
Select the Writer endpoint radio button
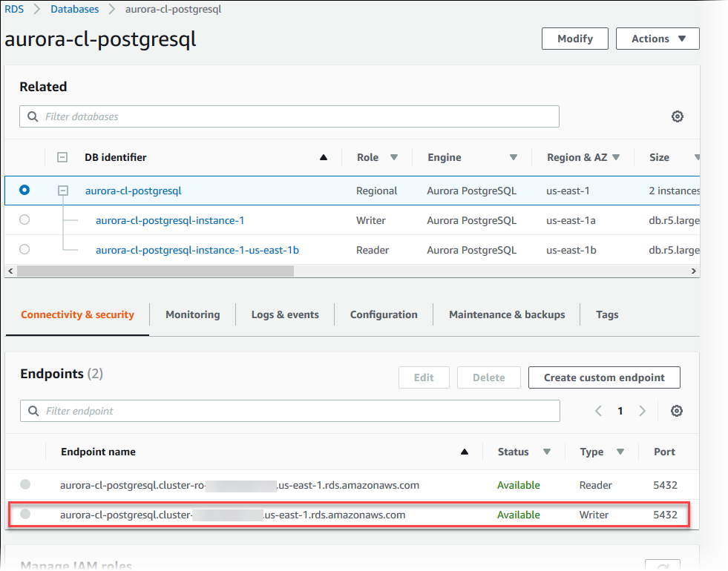point(25,515)
